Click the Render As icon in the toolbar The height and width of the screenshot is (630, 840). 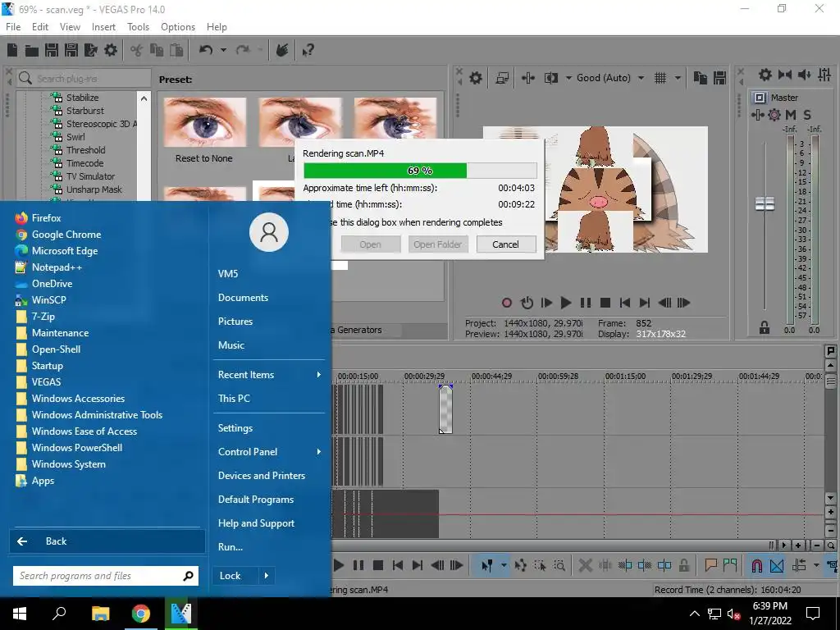(91, 50)
